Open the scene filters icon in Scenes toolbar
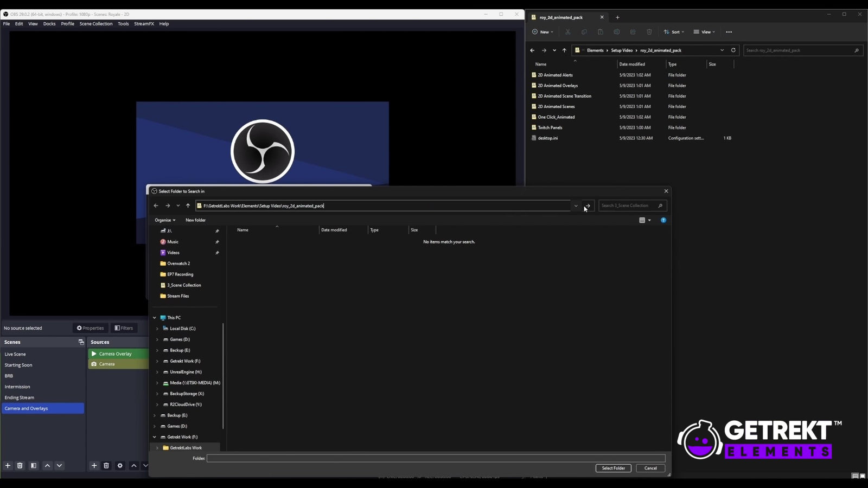Image resolution: width=868 pixels, height=488 pixels. (34, 465)
